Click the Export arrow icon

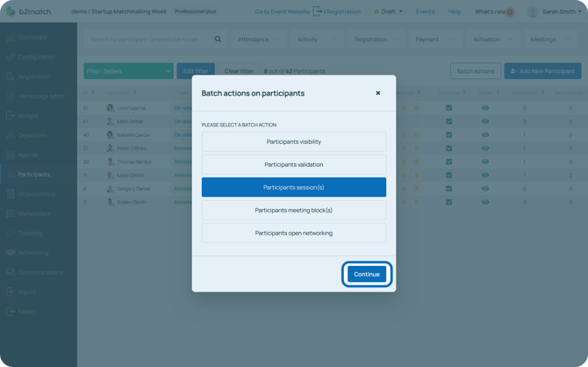11,311
